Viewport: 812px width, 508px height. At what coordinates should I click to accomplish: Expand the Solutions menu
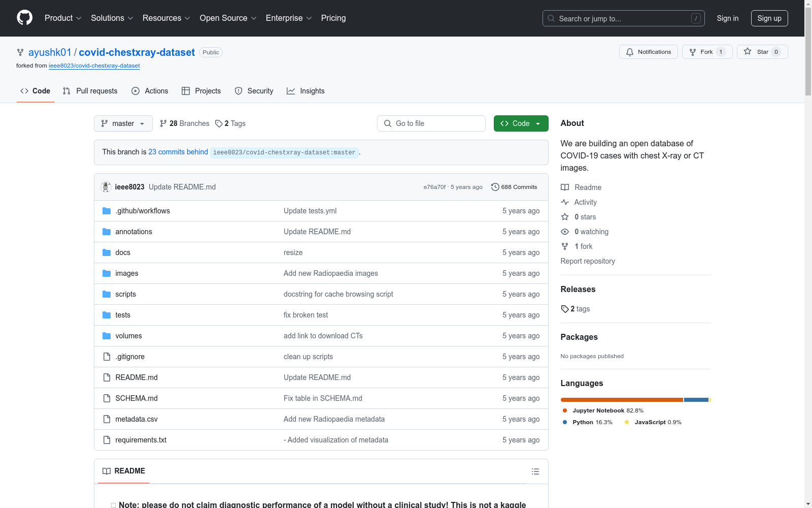112,18
